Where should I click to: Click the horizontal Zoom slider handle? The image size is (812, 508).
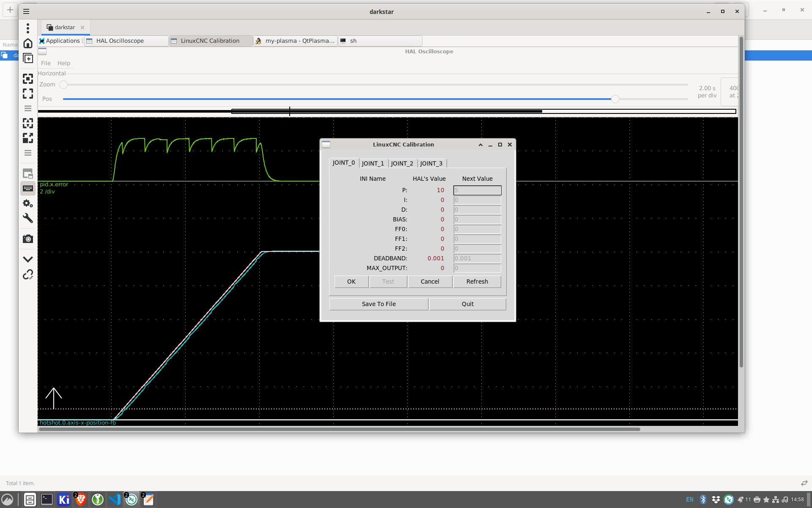point(63,85)
